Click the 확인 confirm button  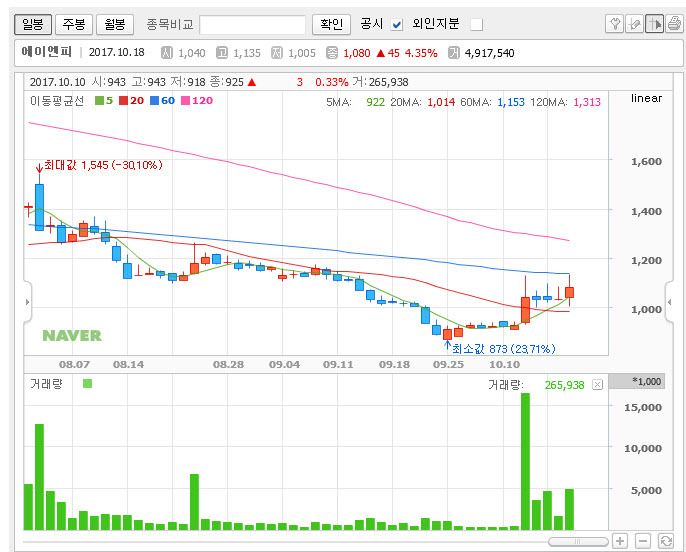pyautogui.click(x=332, y=24)
